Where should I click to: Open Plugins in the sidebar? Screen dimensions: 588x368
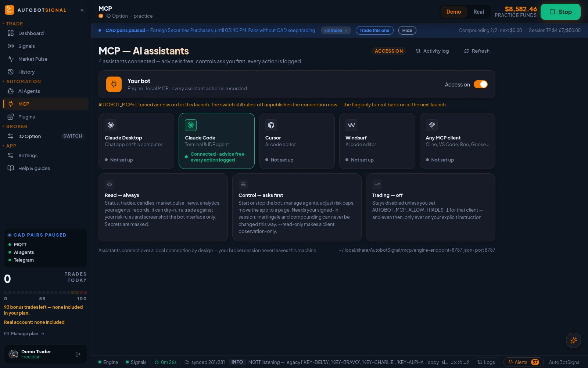(46, 117)
